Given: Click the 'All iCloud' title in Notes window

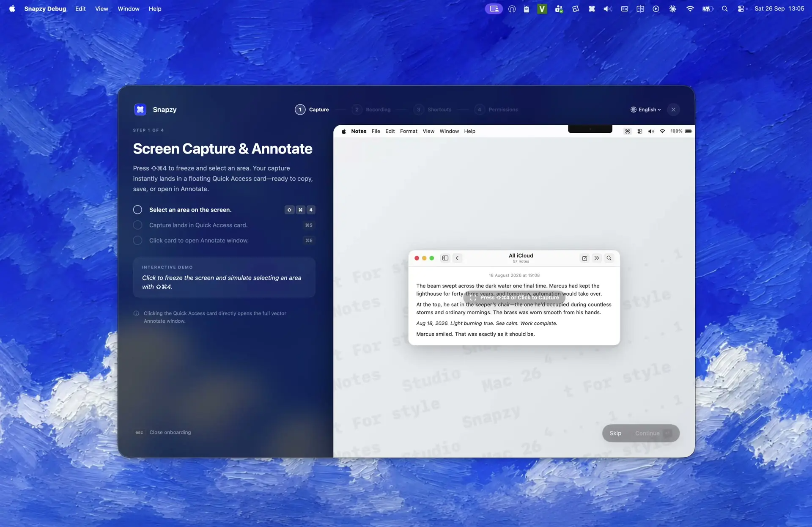Looking at the screenshot, I should click(521, 256).
